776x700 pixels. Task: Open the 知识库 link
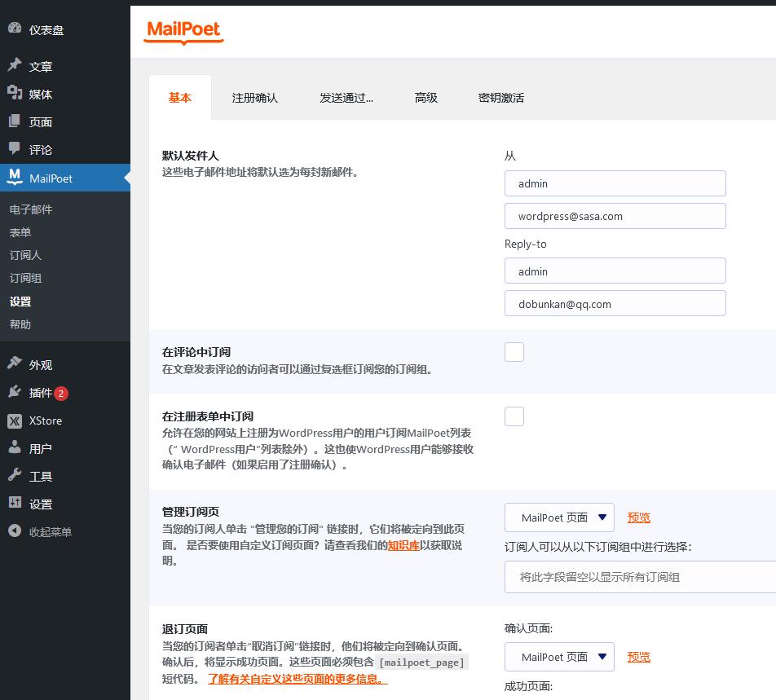pos(403,545)
